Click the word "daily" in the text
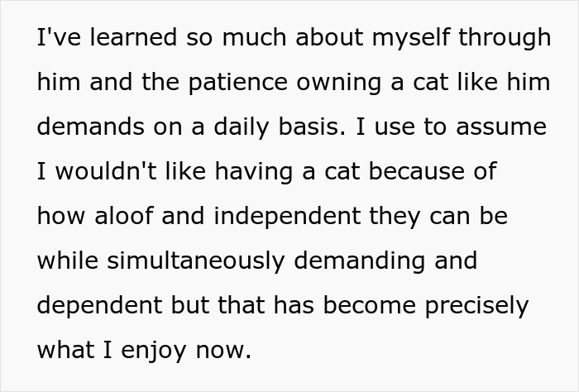Image resolution: width=579 pixels, height=392 pixels. click(242, 127)
